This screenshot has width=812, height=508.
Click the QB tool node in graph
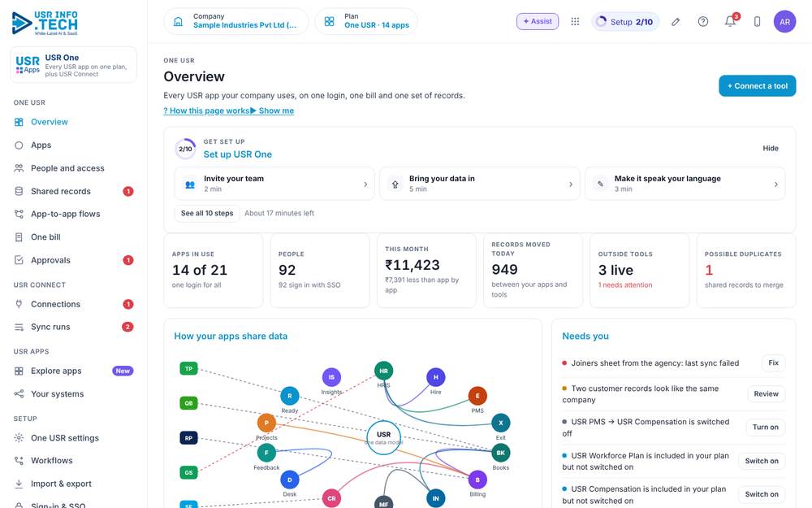pyautogui.click(x=188, y=403)
